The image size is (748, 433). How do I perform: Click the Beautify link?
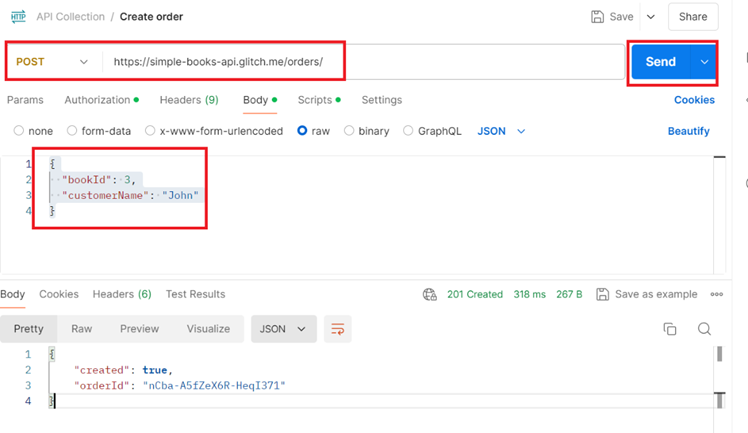tap(688, 131)
